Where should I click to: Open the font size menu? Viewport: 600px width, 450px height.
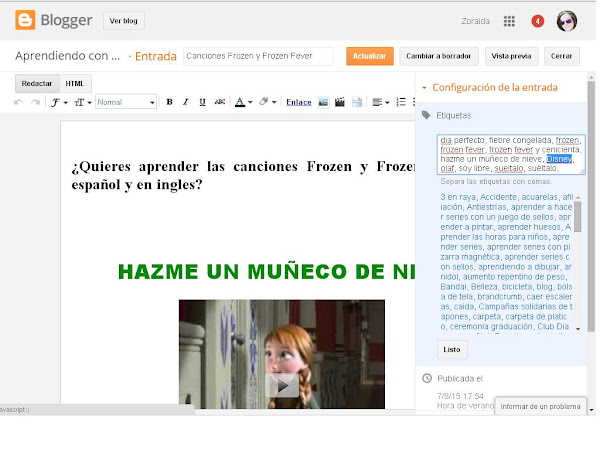83,102
